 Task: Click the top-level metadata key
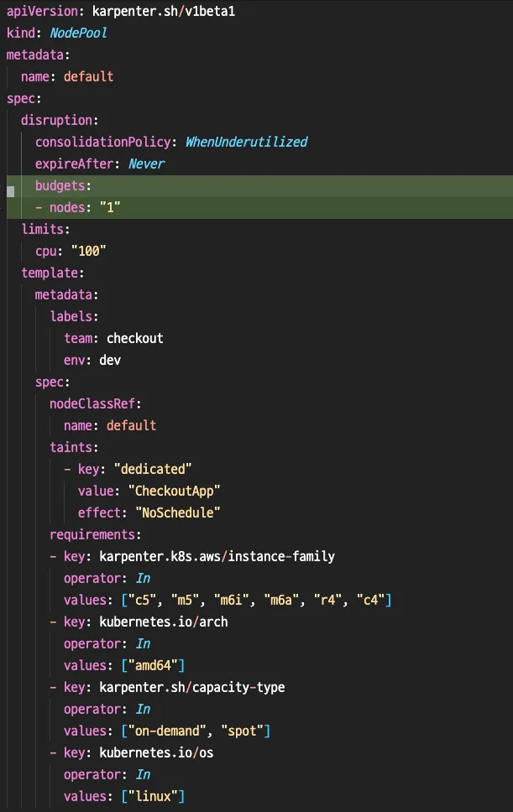[x=34, y=55]
